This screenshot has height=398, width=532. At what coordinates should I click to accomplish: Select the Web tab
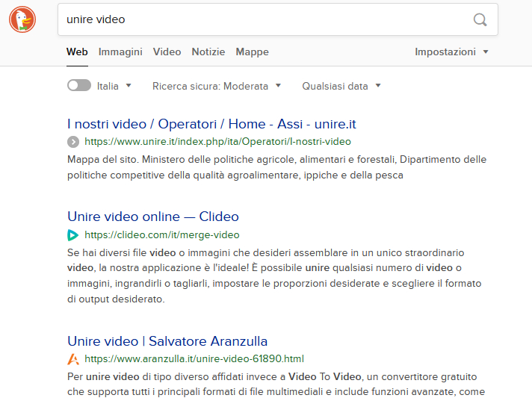77,52
